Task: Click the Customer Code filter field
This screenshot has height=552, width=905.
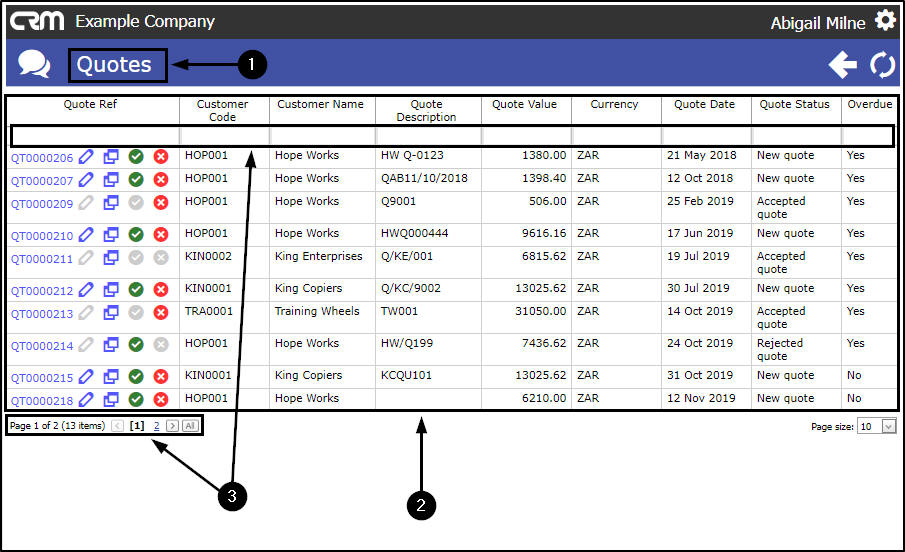Action: click(x=225, y=136)
